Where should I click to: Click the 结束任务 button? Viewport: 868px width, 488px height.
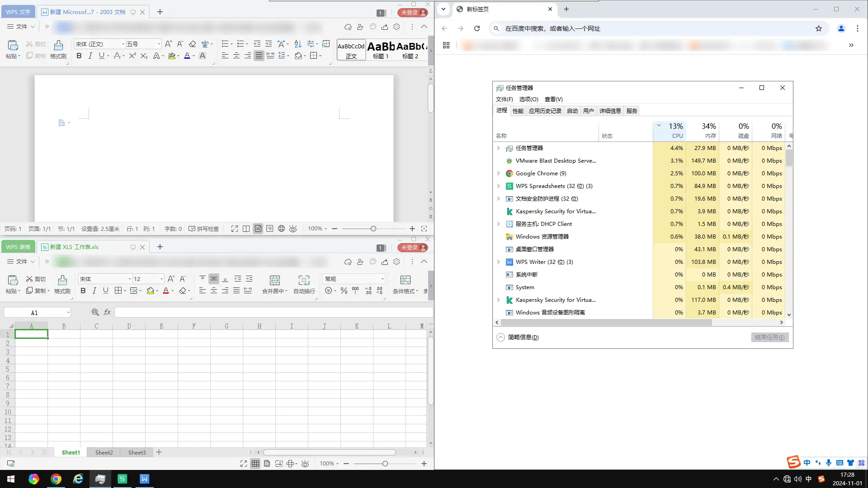pos(769,338)
